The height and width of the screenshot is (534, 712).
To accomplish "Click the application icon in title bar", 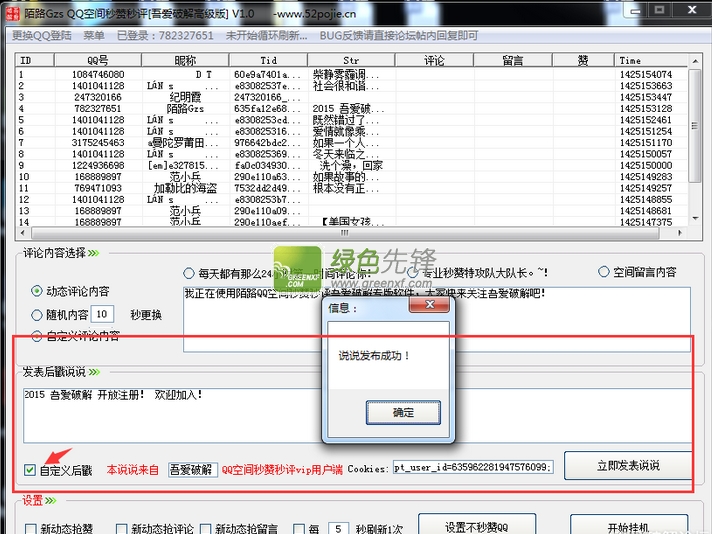I will click(x=13, y=13).
